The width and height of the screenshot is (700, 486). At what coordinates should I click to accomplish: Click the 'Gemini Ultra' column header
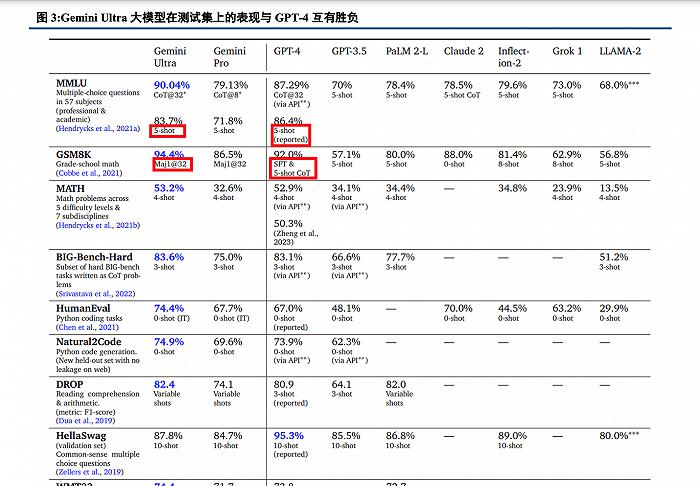(170, 57)
